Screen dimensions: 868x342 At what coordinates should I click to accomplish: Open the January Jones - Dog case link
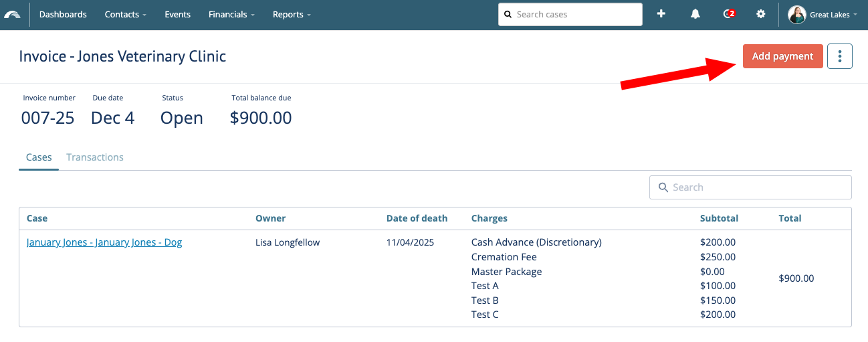tap(104, 242)
